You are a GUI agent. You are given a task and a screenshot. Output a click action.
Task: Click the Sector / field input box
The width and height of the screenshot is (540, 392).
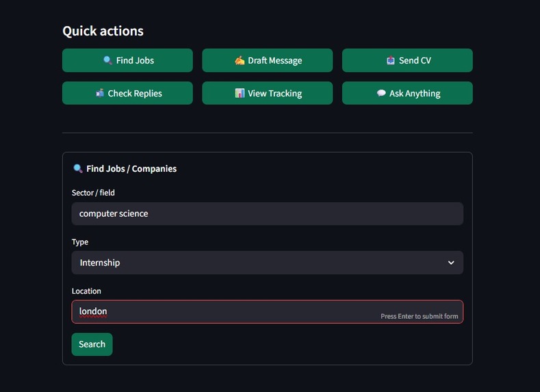267,213
